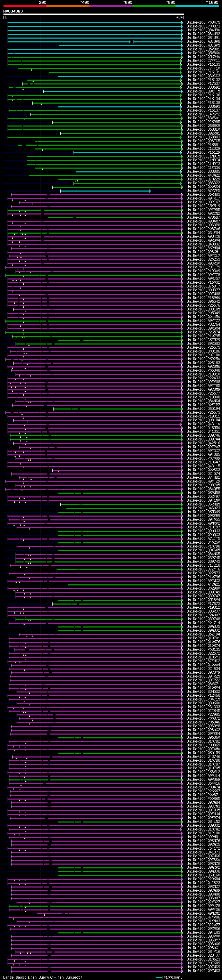Click the UniRef100_P07179 label
Screen dimensions: 222x980
[203, 267]
